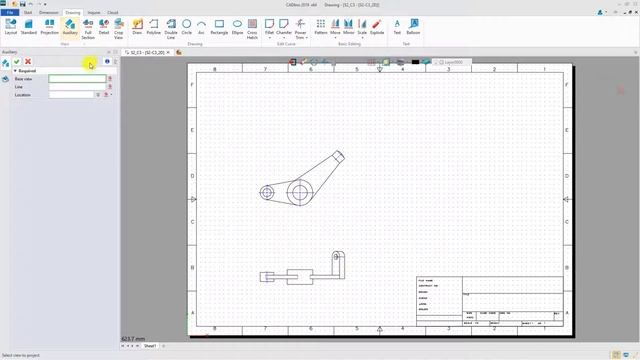Screen dimensions: 640x360
Task: Click the Undo icon in title bar
Action: coord(31,4)
